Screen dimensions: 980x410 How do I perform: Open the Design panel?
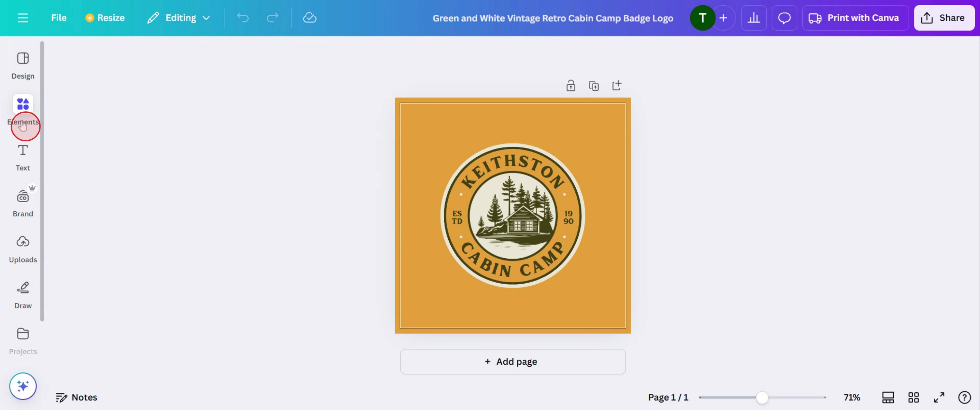23,65
